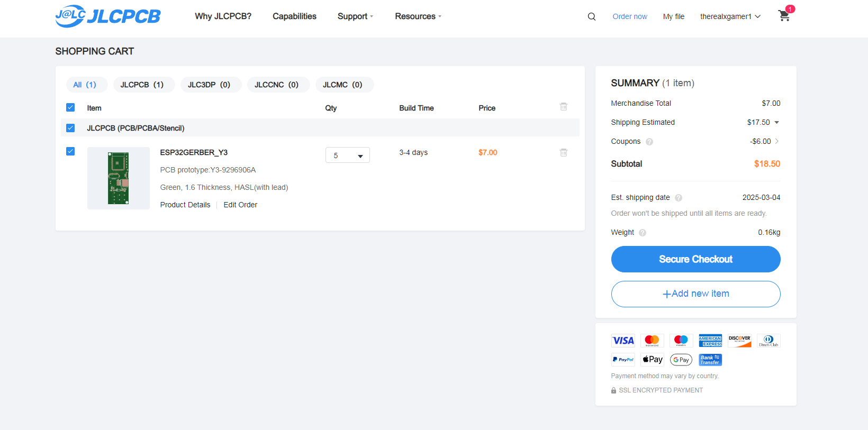Click the 2025-03-04 shipping date

pyautogui.click(x=761, y=197)
